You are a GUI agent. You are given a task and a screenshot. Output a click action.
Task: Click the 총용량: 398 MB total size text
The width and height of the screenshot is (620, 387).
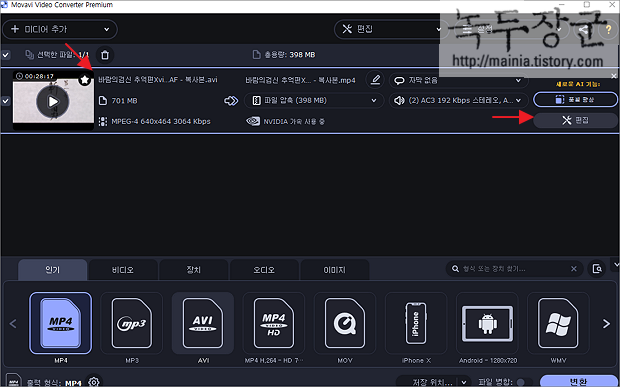tap(289, 55)
